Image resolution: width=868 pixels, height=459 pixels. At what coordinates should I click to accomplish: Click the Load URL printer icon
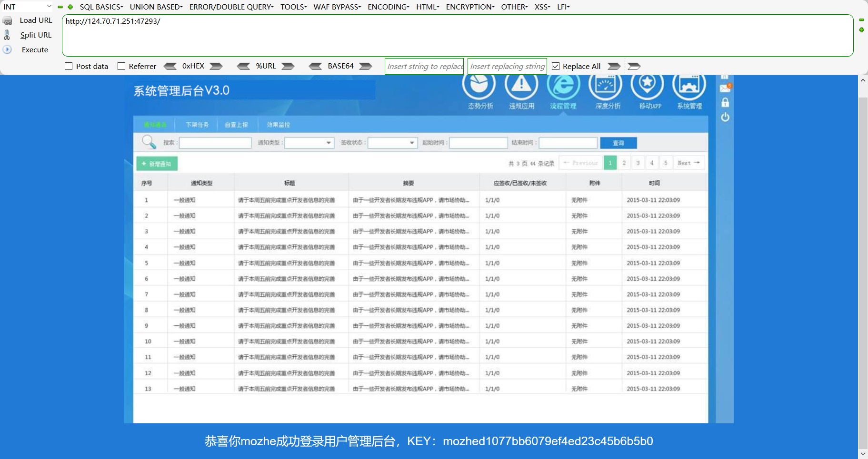(8, 21)
